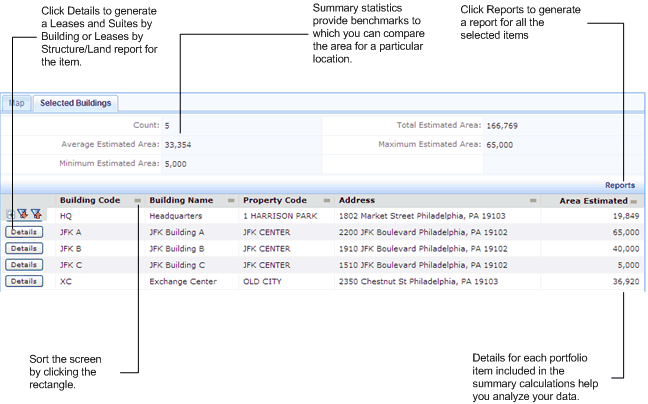Click the JFK Building A name cell

176,232
